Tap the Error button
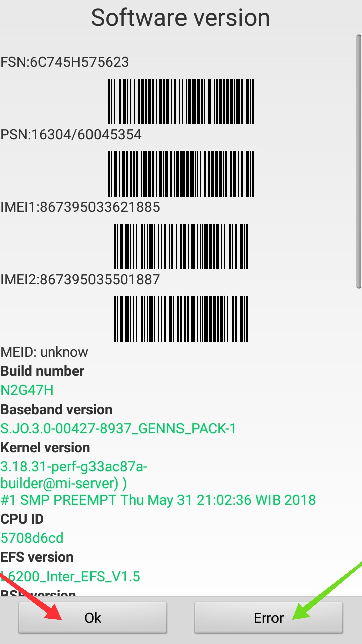362x644 pixels. (x=268, y=617)
